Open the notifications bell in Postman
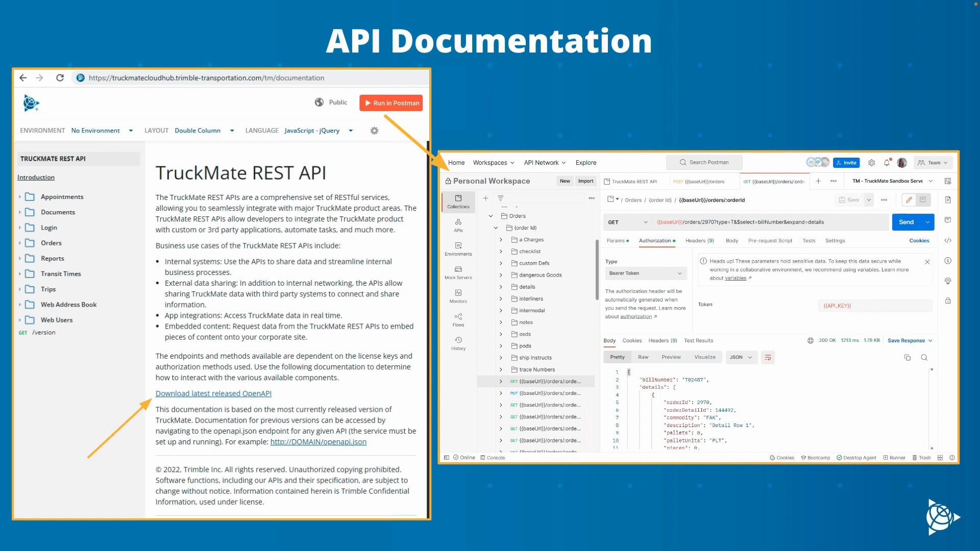Screen dimensions: 980x551 tap(887, 162)
